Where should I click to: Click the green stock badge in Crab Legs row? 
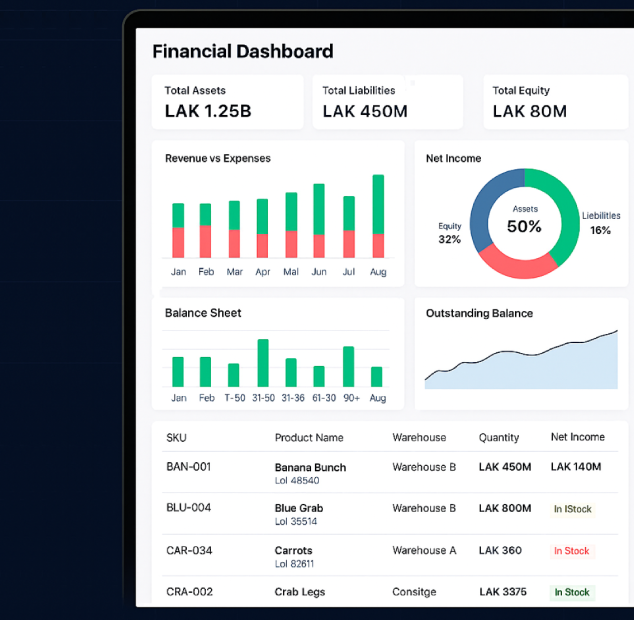pos(572,592)
